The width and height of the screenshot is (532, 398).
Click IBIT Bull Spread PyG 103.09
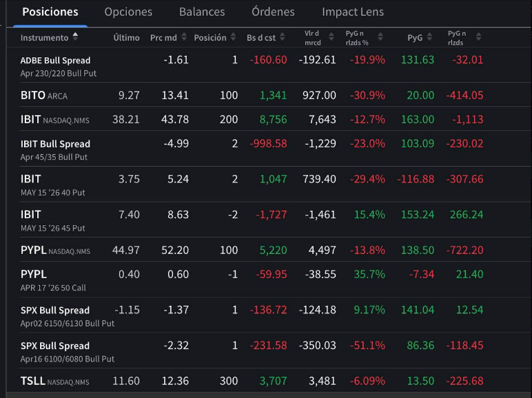tap(418, 143)
